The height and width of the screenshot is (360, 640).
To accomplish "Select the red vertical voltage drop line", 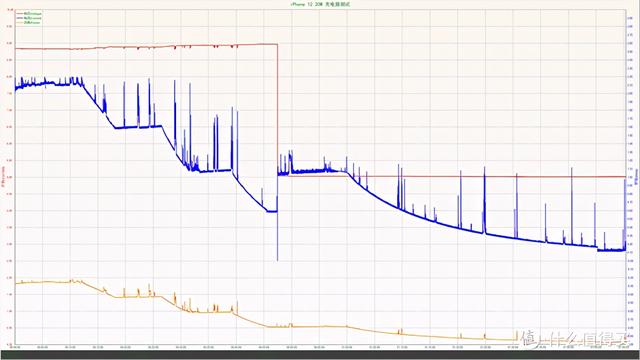I will tap(278, 109).
